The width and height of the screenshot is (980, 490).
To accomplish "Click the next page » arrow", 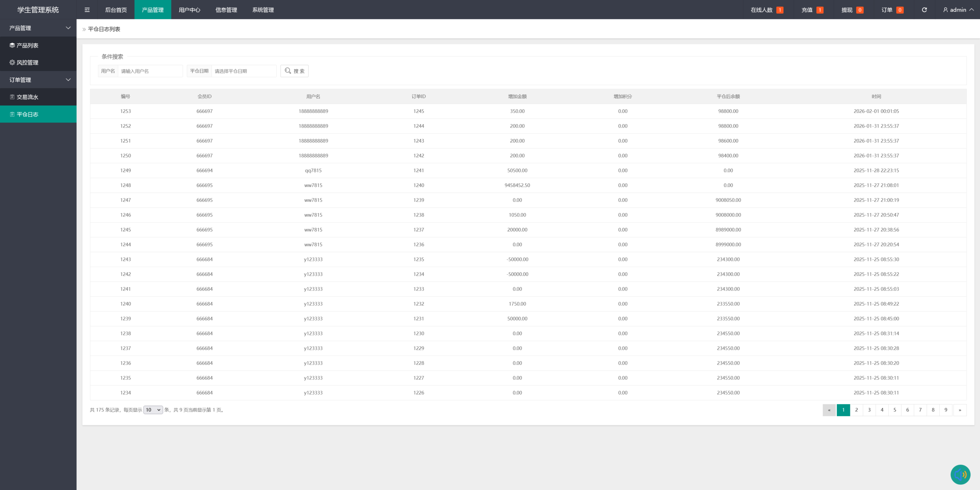I will coord(960,410).
